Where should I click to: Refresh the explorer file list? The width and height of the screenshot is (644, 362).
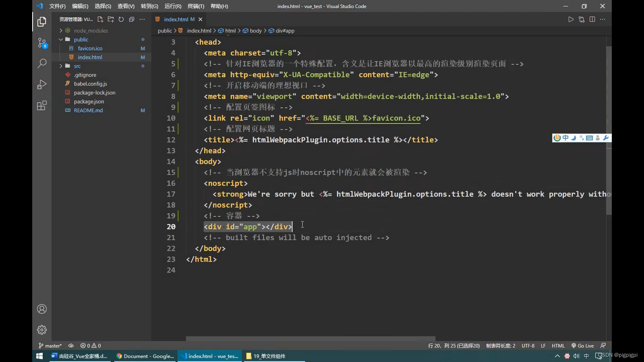(121, 19)
